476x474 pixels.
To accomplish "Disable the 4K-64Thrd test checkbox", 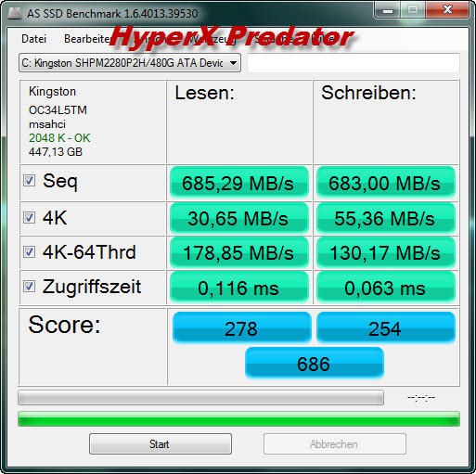I will click(29, 252).
